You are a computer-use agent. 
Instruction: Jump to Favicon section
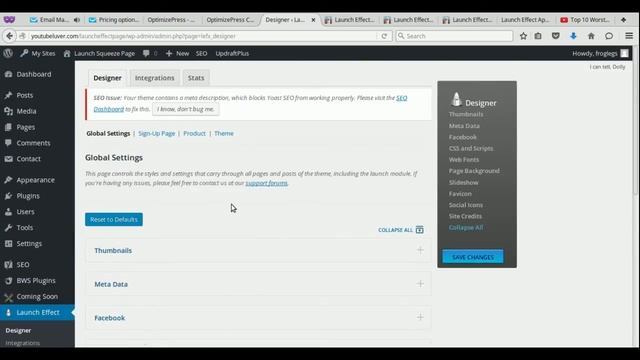click(460, 194)
